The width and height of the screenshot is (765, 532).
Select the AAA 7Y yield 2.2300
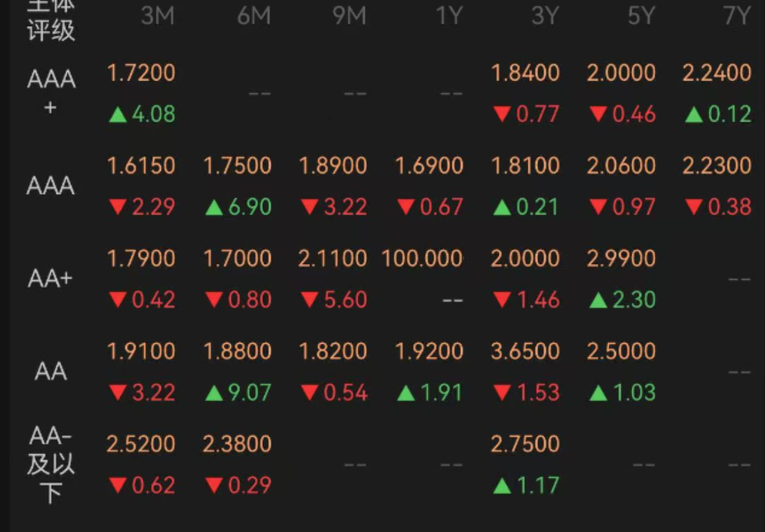pos(717,166)
